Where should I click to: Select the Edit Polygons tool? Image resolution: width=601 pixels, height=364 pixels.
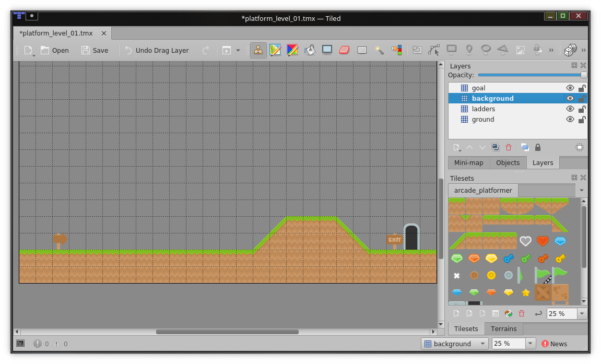click(x=434, y=50)
